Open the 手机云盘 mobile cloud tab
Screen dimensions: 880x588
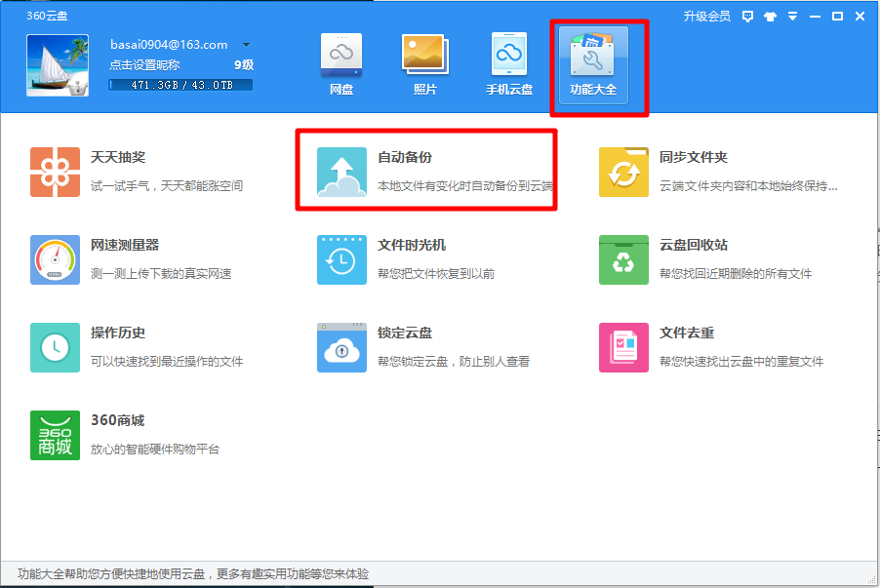coord(509,64)
